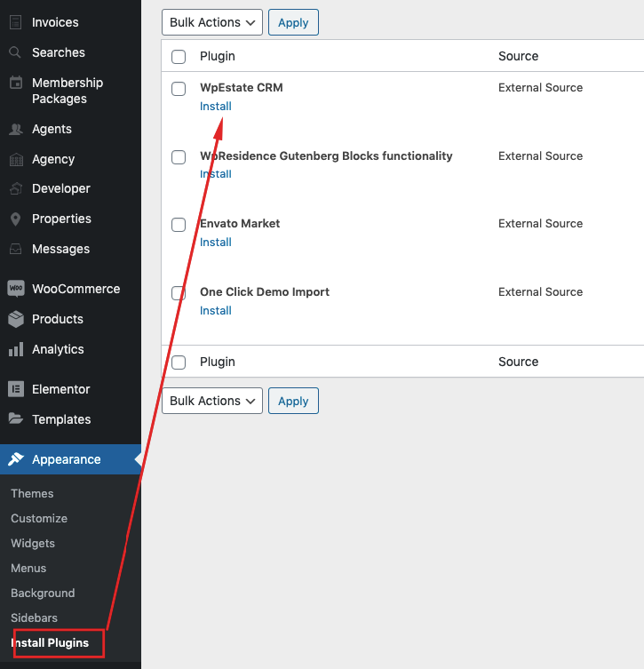Screen dimensions: 644x669
Task: Click the WooCommerce logo icon
Action: tap(16, 289)
